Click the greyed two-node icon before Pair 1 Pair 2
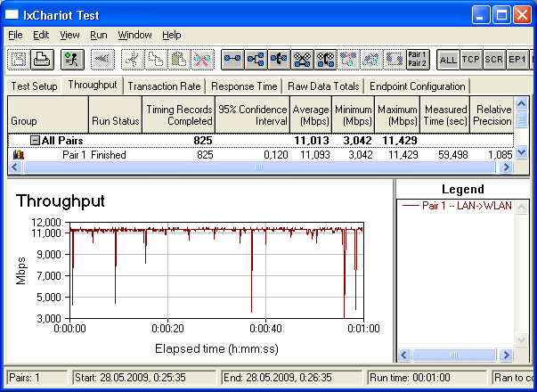Image resolution: width=537 pixels, height=392 pixels. (395, 60)
